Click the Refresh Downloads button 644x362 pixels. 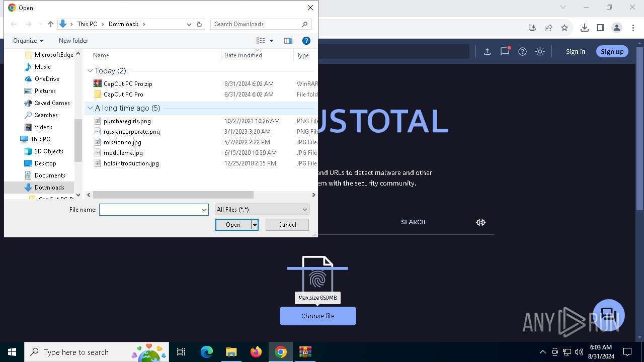point(199,24)
